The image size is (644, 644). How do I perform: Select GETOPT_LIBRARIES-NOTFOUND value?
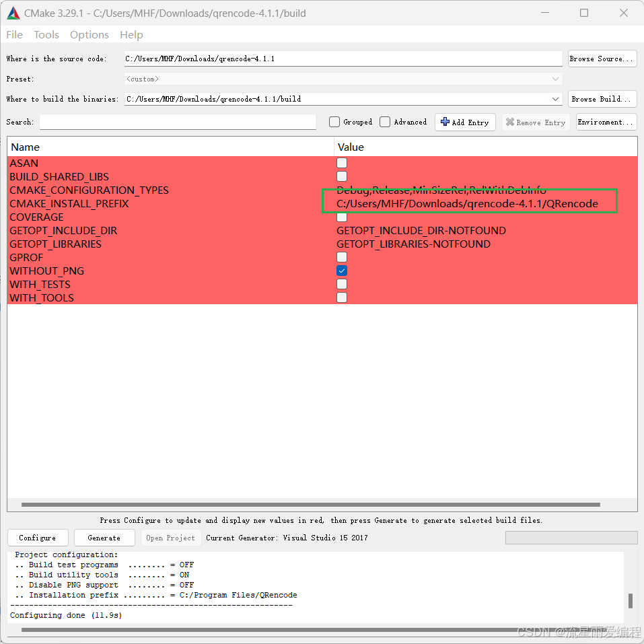click(x=413, y=244)
